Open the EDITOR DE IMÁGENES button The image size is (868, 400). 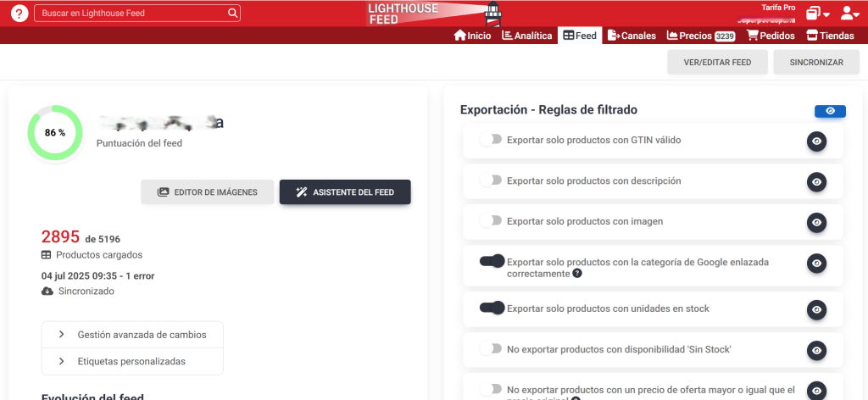207,192
